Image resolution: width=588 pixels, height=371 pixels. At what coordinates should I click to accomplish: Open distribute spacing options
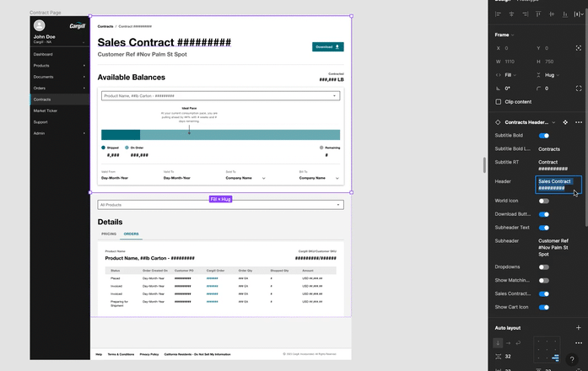coord(579,14)
